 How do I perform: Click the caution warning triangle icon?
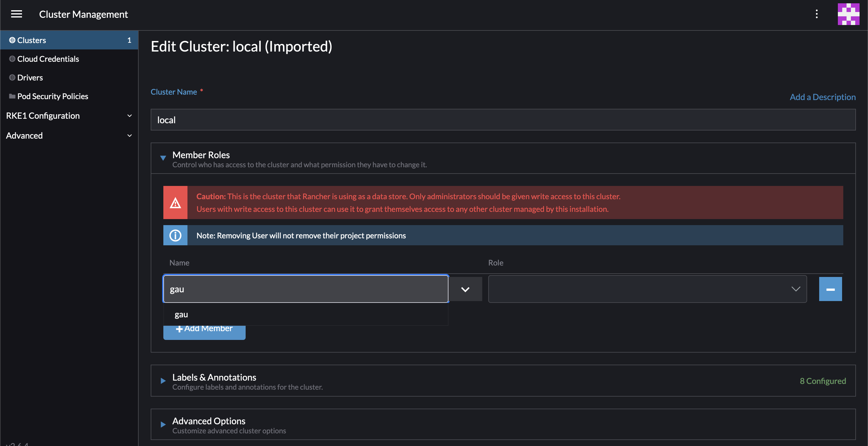175,203
